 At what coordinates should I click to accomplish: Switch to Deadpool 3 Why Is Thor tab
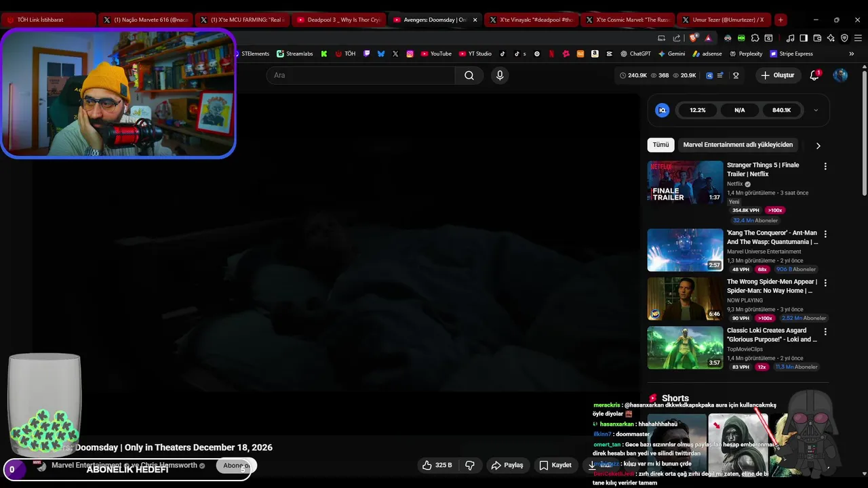pos(339,20)
